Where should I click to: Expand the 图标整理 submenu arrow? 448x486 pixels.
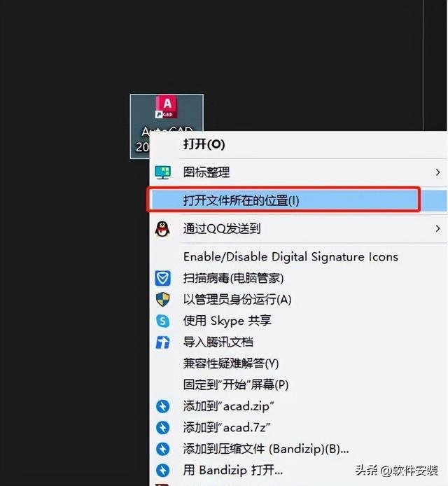437,172
